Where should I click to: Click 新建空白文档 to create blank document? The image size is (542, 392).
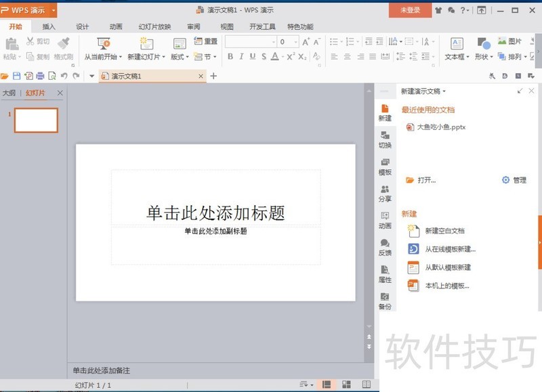click(436, 231)
